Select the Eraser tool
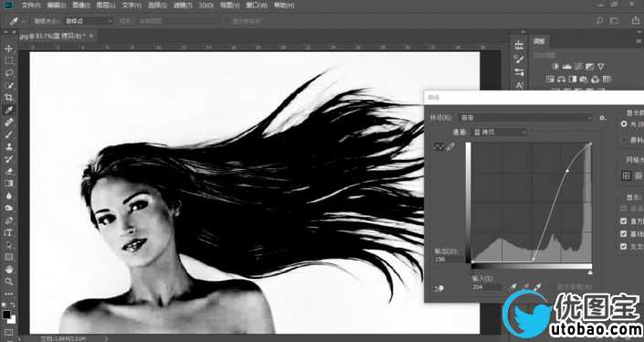644x342 pixels. coord(8,171)
